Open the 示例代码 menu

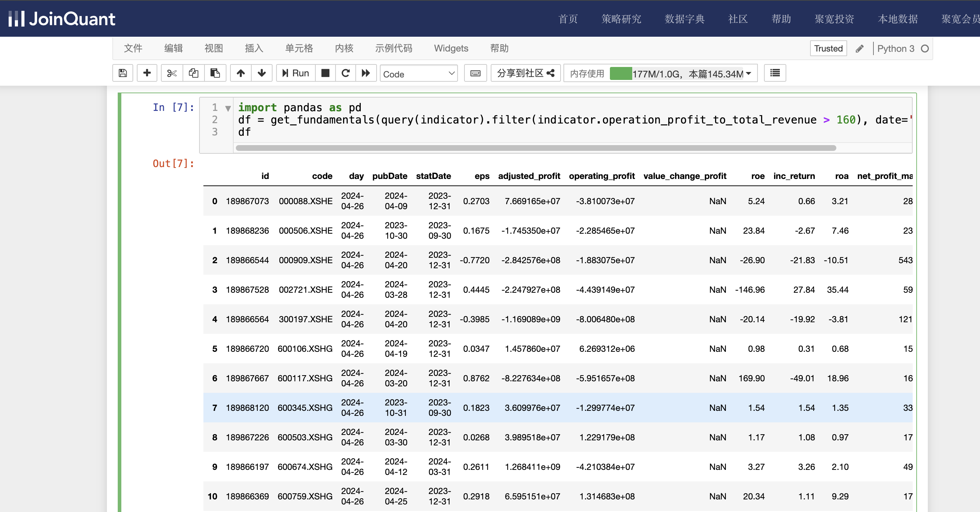click(x=394, y=48)
